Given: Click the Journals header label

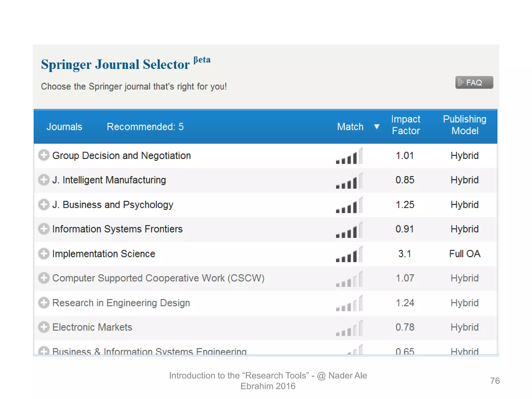Looking at the screenshot, I should 64,127.
